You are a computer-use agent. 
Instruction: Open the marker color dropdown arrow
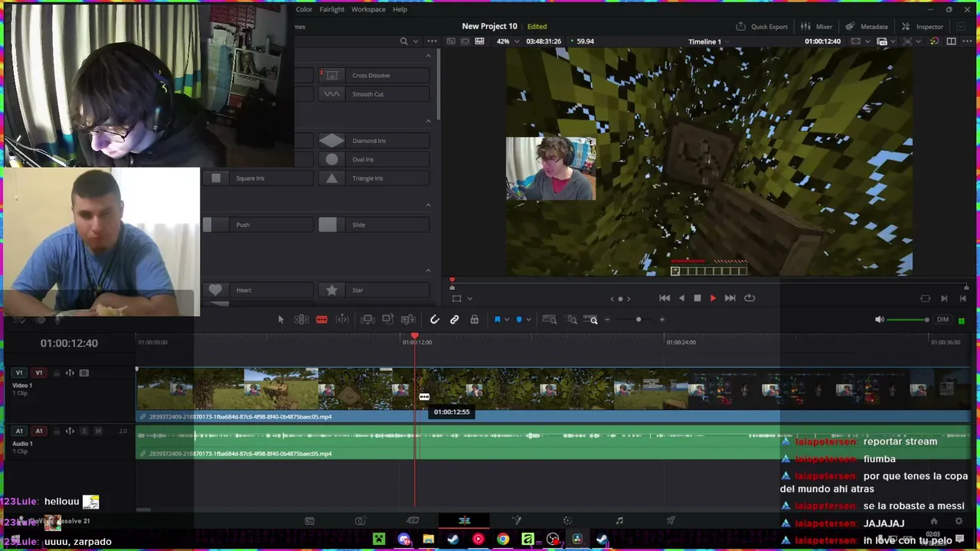pos(528,320)
